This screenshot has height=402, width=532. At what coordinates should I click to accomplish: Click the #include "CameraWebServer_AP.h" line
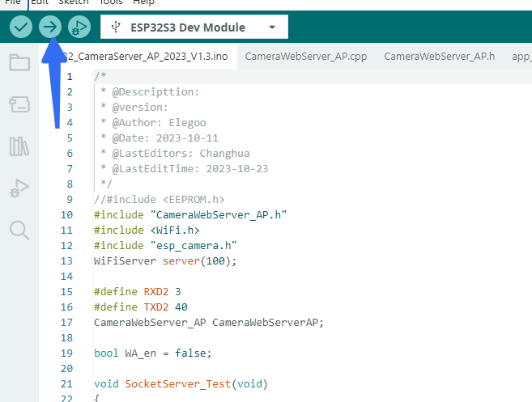click(x=190, y=215)
